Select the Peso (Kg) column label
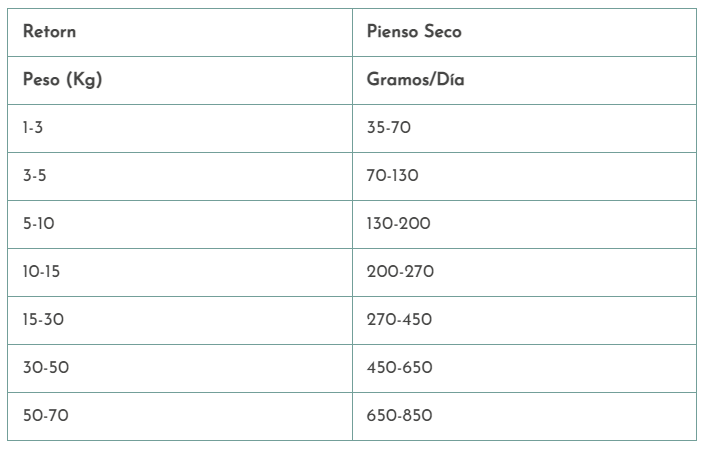 click(x=180, y=80)
